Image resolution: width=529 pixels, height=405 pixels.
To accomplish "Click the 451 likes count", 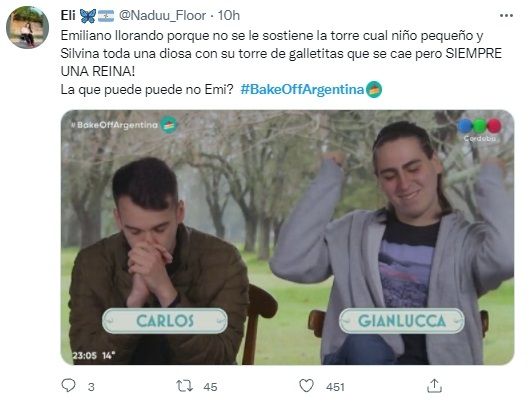I will click(x=335, y=387).
